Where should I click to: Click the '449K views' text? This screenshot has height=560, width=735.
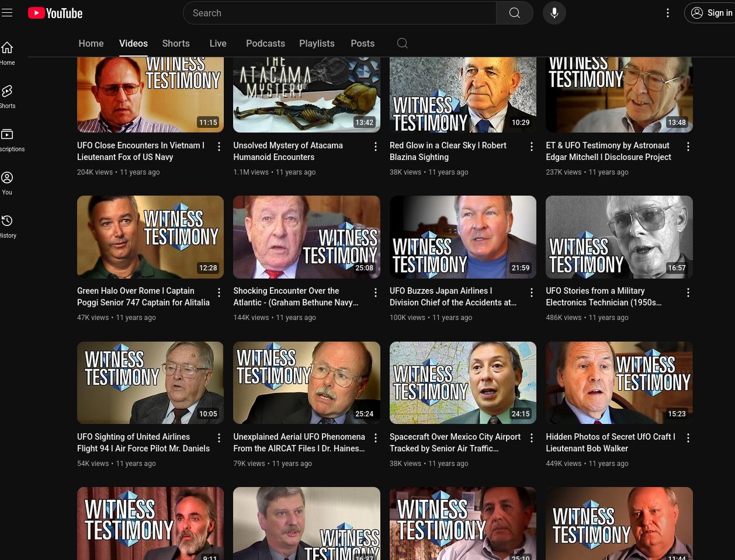pos(563,464)
